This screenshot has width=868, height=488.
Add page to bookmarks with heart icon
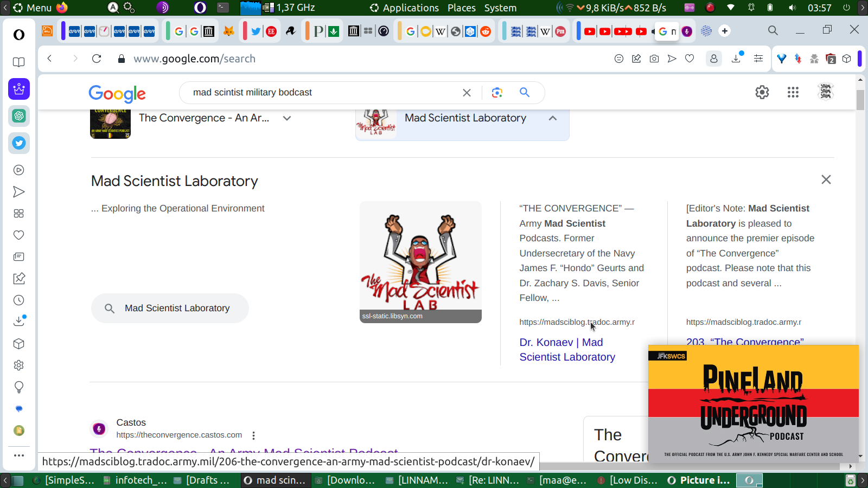[690, 59]
